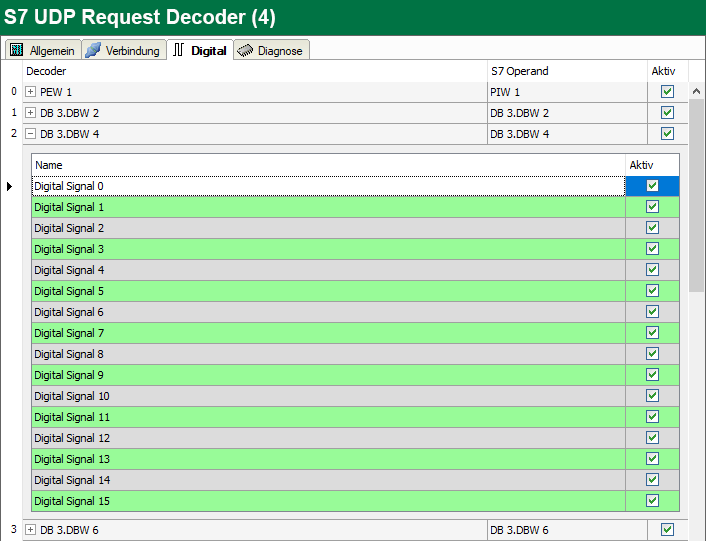706x541 pixels.
Task: Select the Digital Signal 6 name cell
Action: point(328,312)
